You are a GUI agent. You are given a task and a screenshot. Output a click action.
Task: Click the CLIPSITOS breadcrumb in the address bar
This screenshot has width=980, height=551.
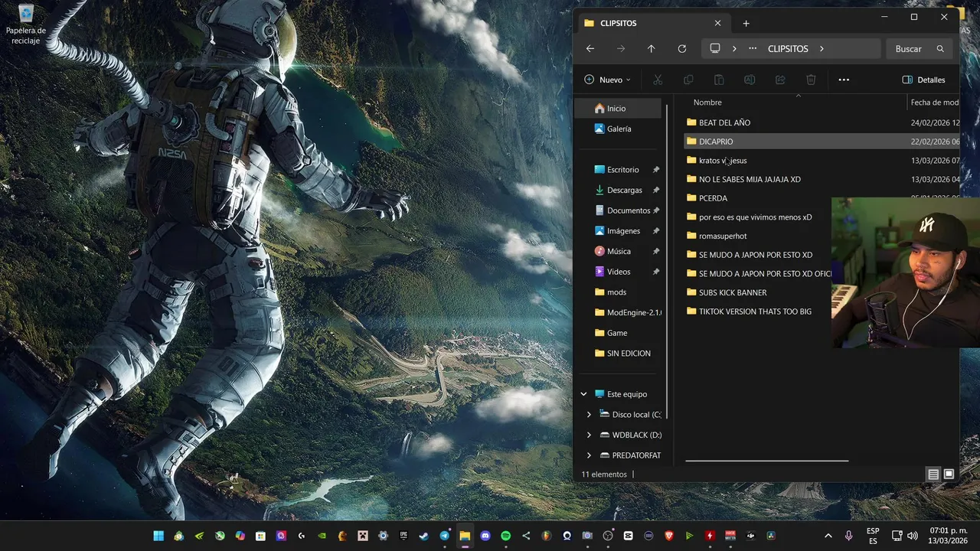[788, 48]
